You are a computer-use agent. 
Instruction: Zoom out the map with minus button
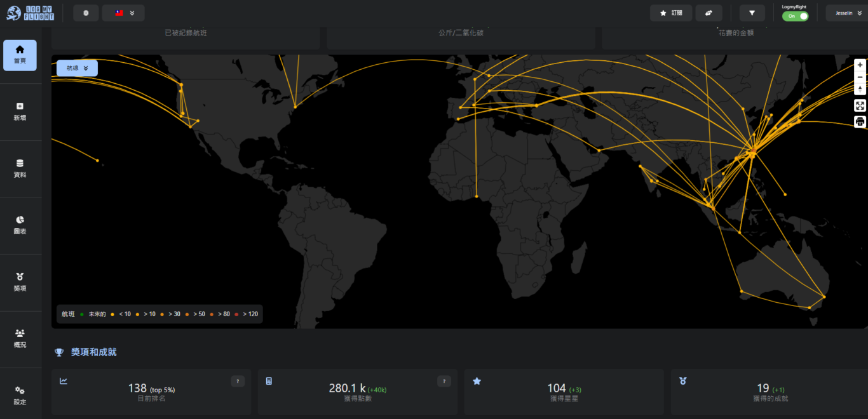tap(860, 77)
